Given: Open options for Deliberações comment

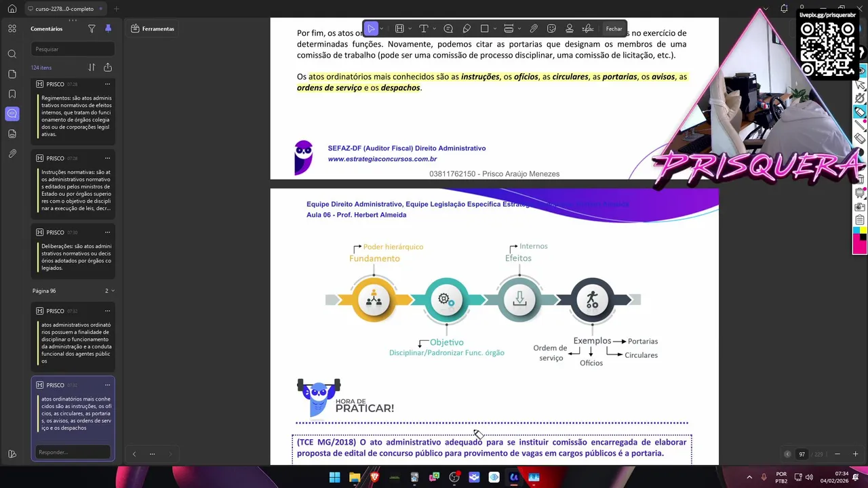Looking at the screenshot, I should (x=107, y=232).
